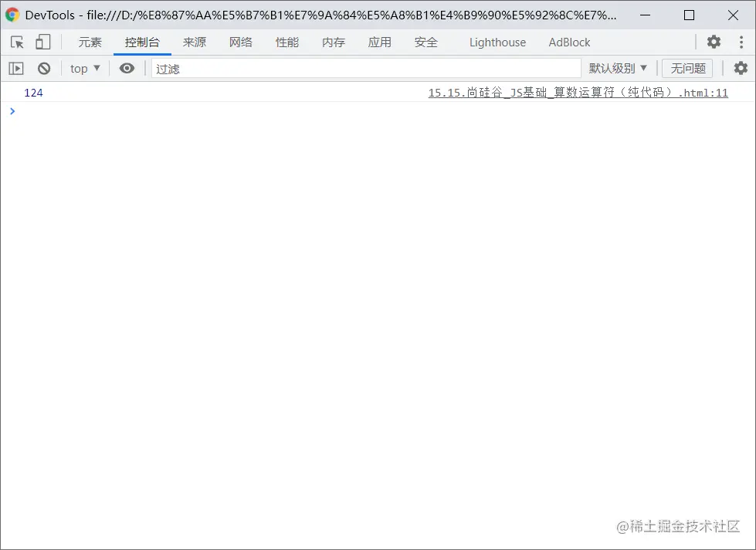Screen dimensions: 756x550
Task: Click the 无问题 issues button
Action: (x=687, y=69)
